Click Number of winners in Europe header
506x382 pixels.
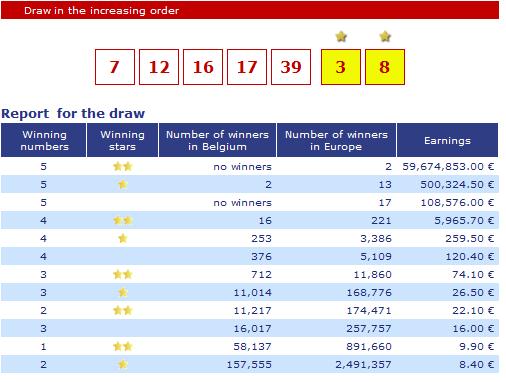click(336, 140)
